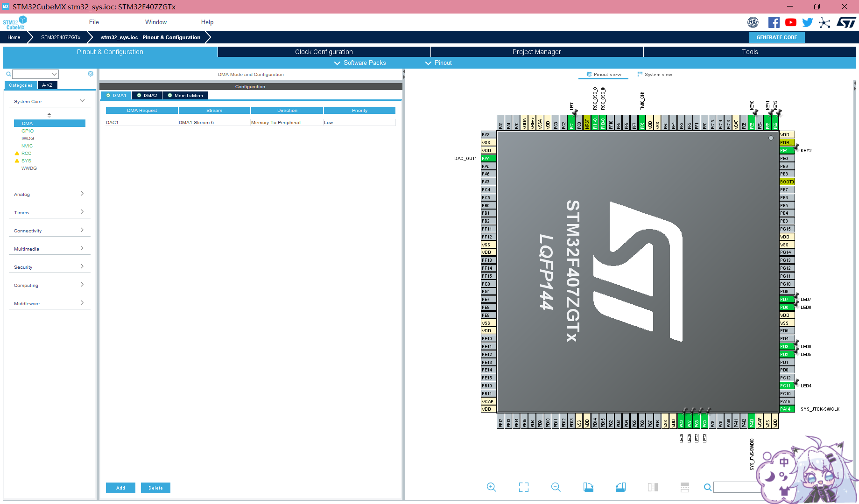859x504 pixels.
Task: Zoom out of the chip pinout
Action: (556, 487)
